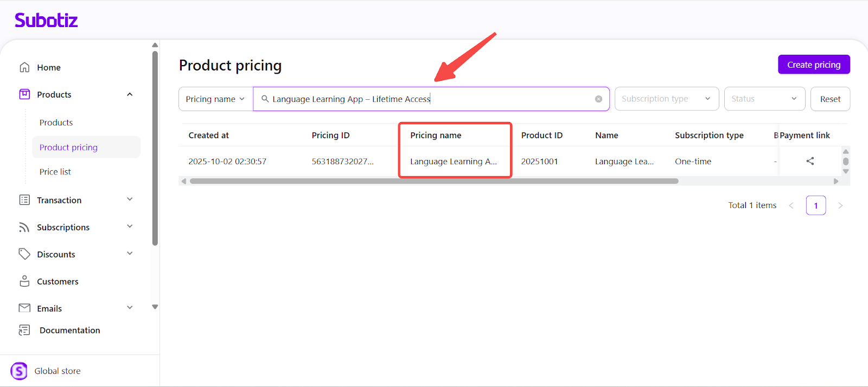868x387 pixels.
Task: Open the Subscription type dropdown
Action: 666,99
